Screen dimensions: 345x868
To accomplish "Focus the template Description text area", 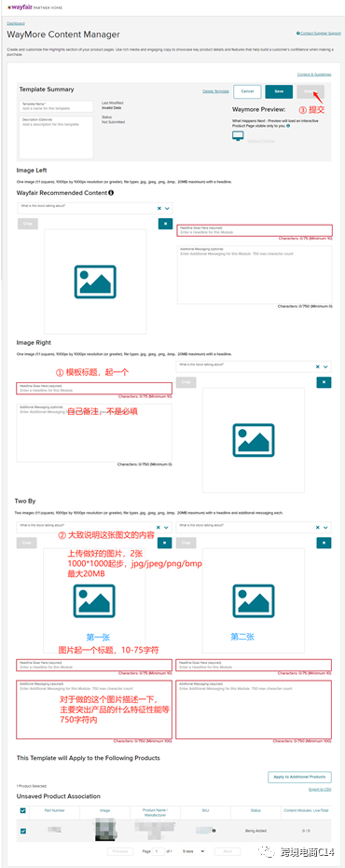I will coord(57,137).
